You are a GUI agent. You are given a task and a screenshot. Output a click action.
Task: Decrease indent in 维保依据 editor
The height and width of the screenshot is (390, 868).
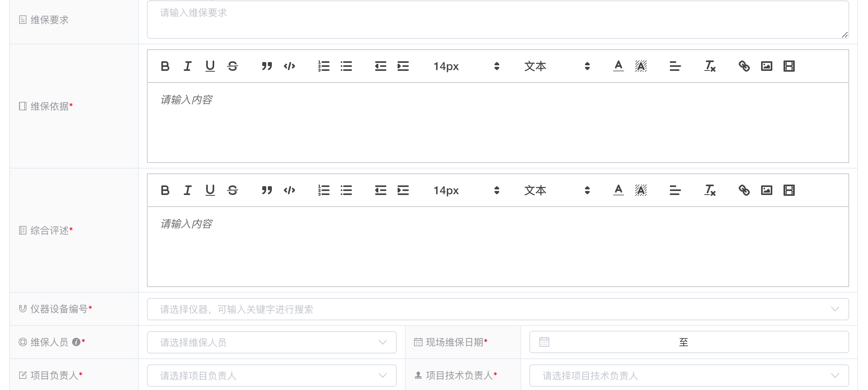(x=380, y=66)
